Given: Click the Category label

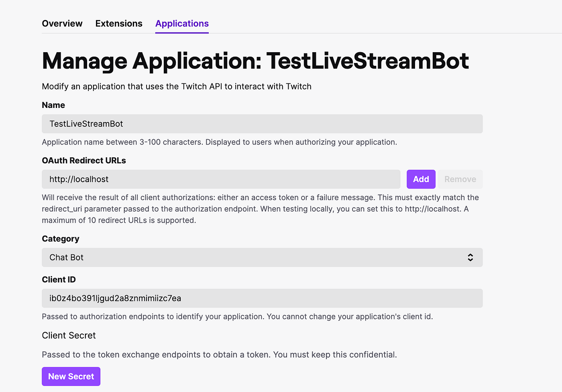Looking at the screenshot, I should pos(61,239).
